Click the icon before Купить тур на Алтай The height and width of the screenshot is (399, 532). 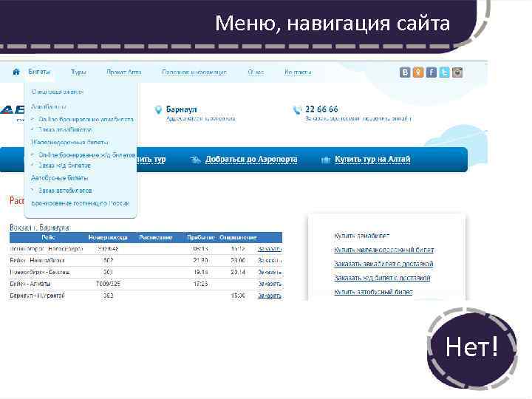[326, 160]
